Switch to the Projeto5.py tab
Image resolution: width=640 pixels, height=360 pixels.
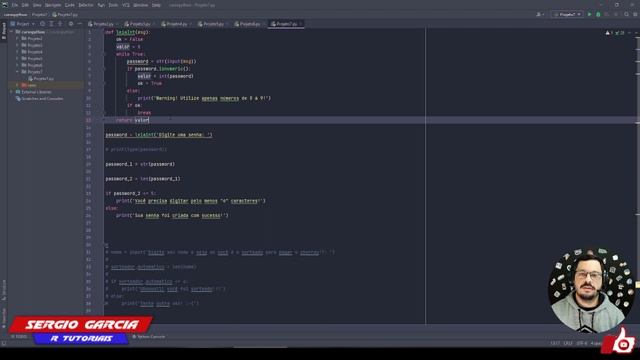[213, 24]
